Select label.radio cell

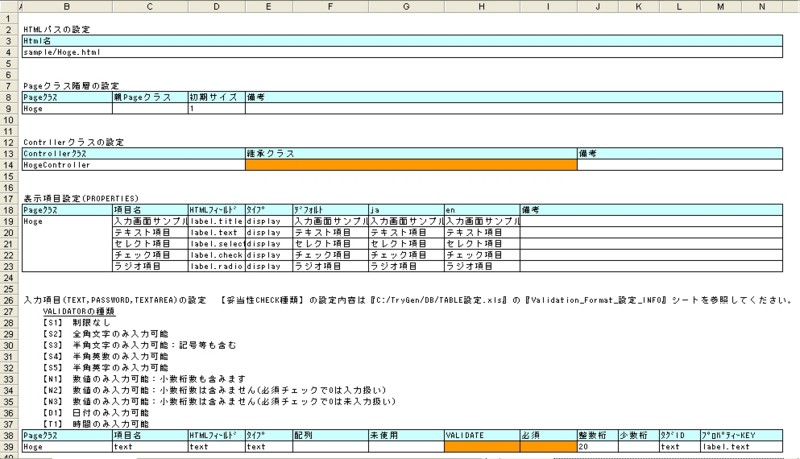217,266
